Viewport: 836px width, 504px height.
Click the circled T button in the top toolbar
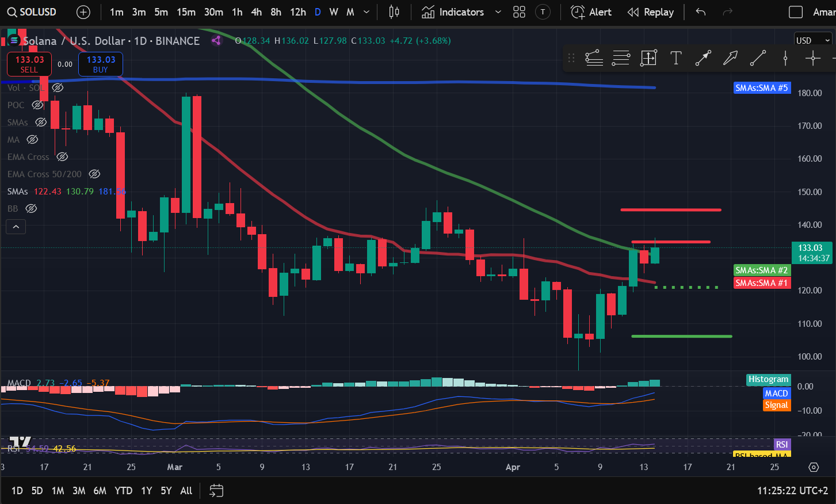point(543,12)
